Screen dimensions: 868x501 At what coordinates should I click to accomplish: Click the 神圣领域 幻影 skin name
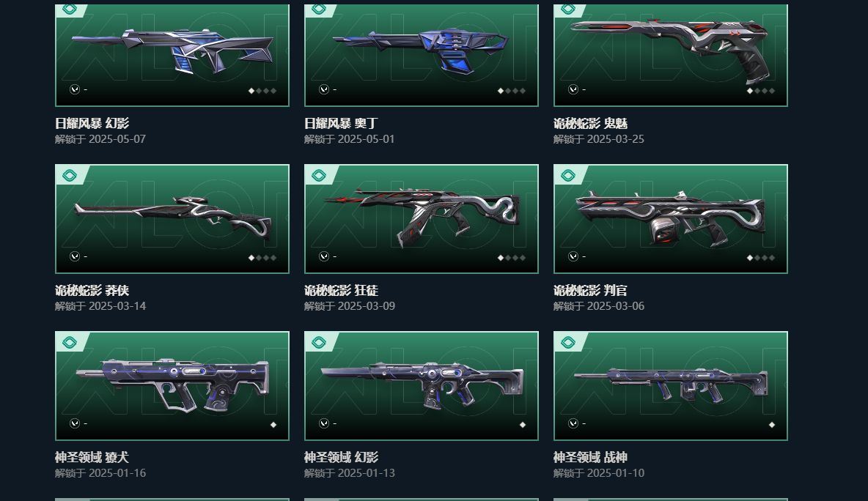pyautogui.click(x=341, y=457)
